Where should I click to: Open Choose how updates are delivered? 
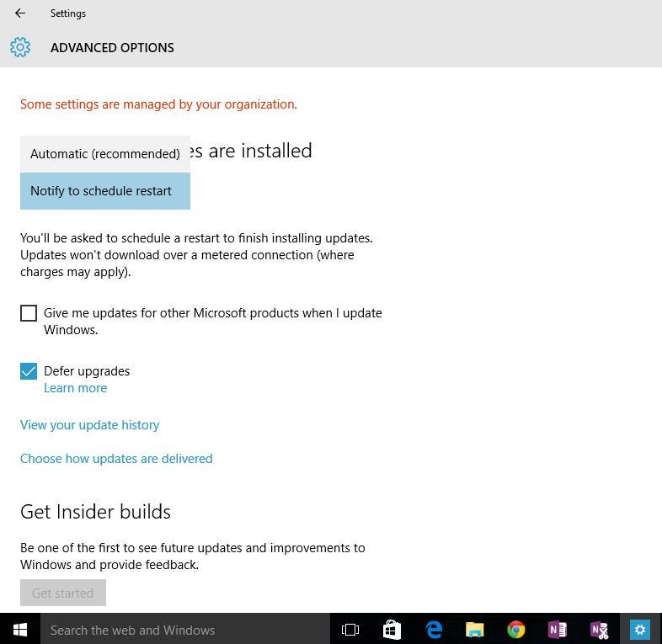pos(116,459)
